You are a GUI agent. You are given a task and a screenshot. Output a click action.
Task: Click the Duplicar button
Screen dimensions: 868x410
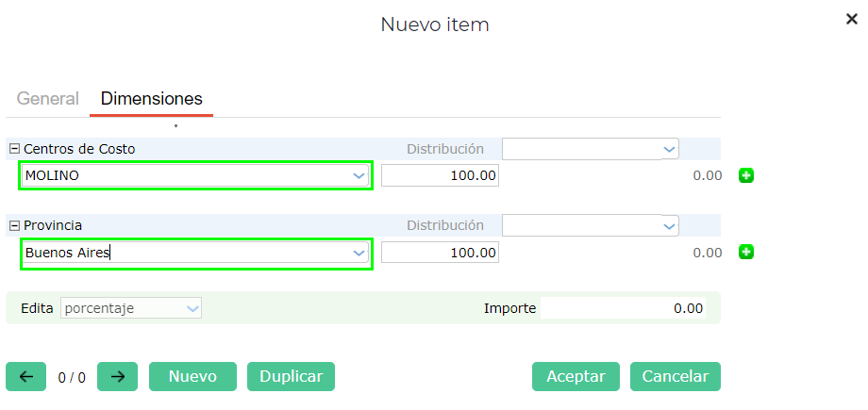tap(291, 377)
